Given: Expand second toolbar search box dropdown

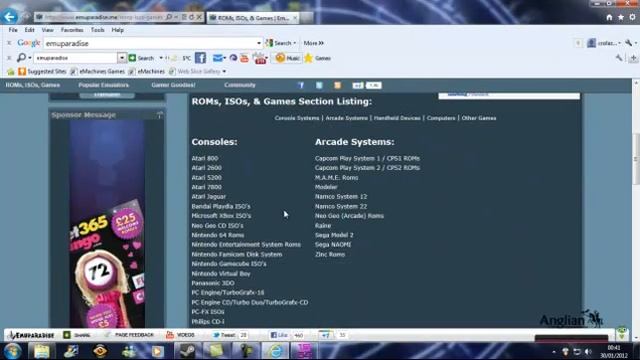Looking at the screenshot, I should point(122,58).
